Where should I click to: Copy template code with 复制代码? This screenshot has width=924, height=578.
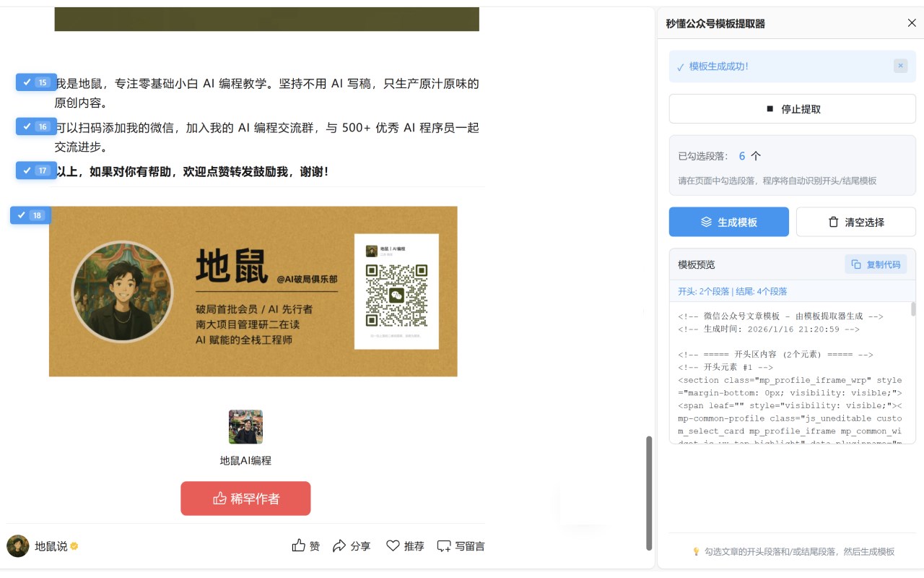coord(876,264)
